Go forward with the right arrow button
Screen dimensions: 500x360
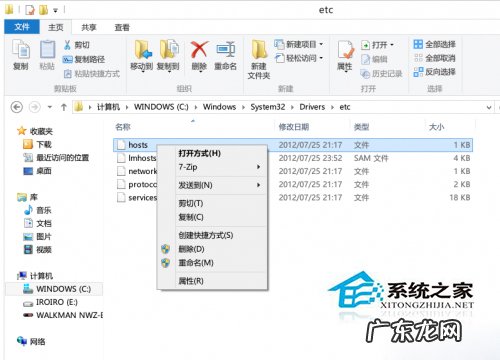[35, 107]
